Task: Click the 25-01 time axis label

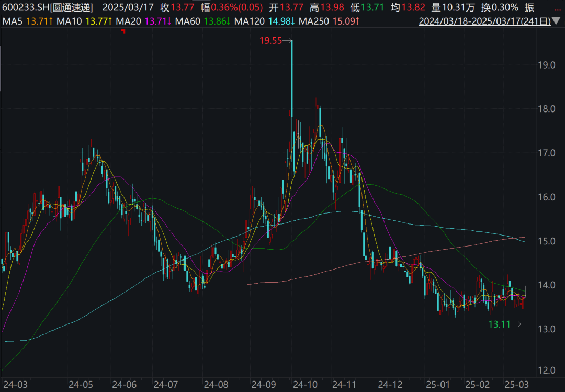Action: pyautogui.click(x=437, y=385)
